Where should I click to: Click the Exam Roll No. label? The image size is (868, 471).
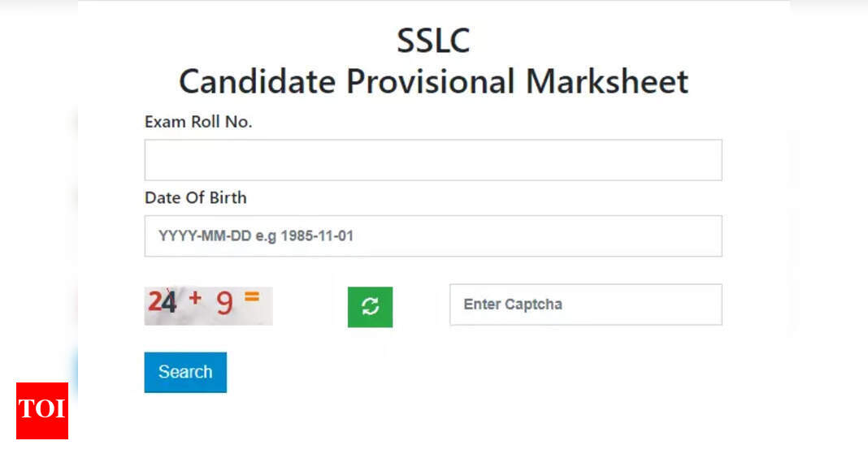point(198,122)
